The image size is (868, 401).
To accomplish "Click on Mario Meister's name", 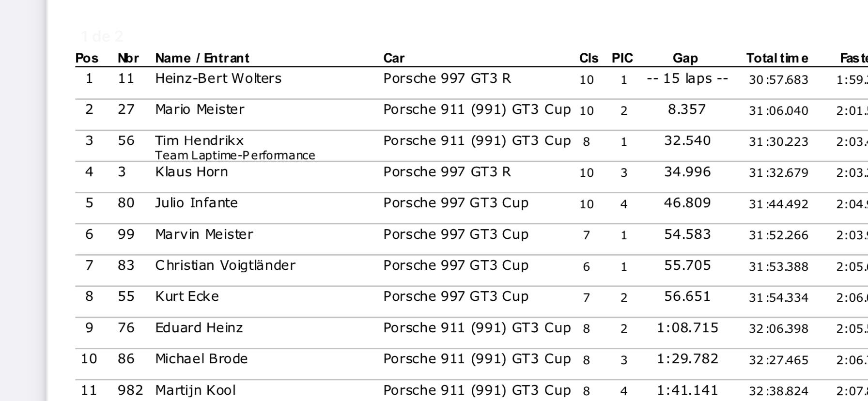I will click(200, 109).
